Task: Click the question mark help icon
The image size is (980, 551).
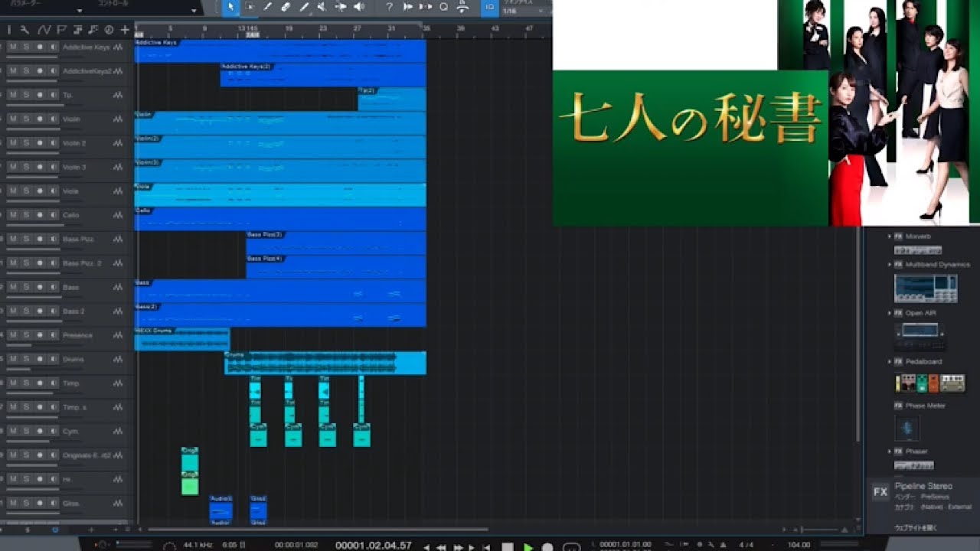Action: [389, 7]
